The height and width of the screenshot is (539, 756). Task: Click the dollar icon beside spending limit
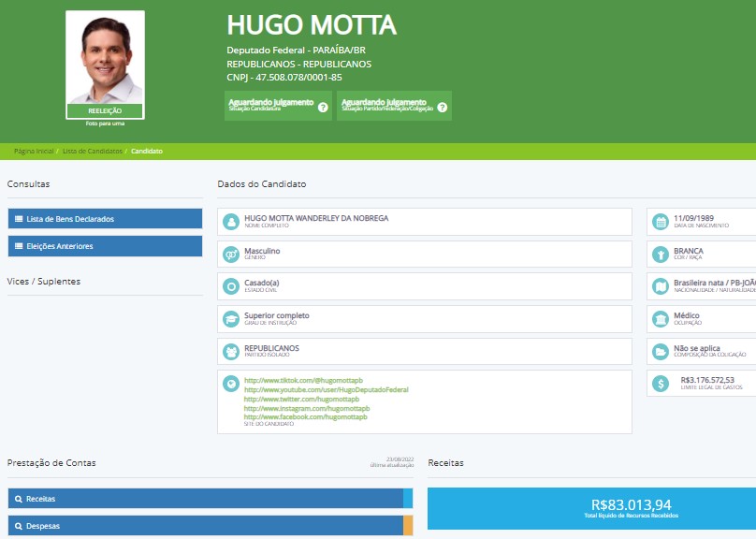(661, 383)
